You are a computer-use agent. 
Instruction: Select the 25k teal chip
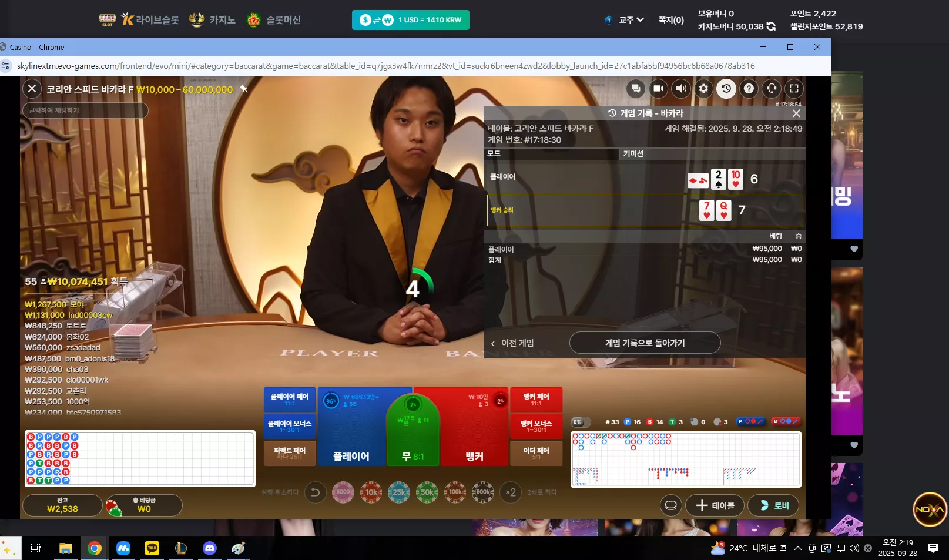[x=399, y=492]
